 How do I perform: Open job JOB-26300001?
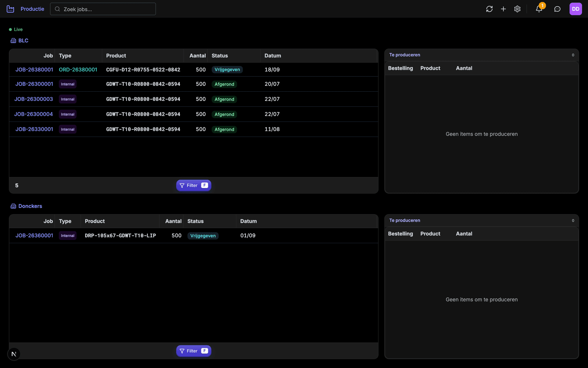[x=34, y=84]
